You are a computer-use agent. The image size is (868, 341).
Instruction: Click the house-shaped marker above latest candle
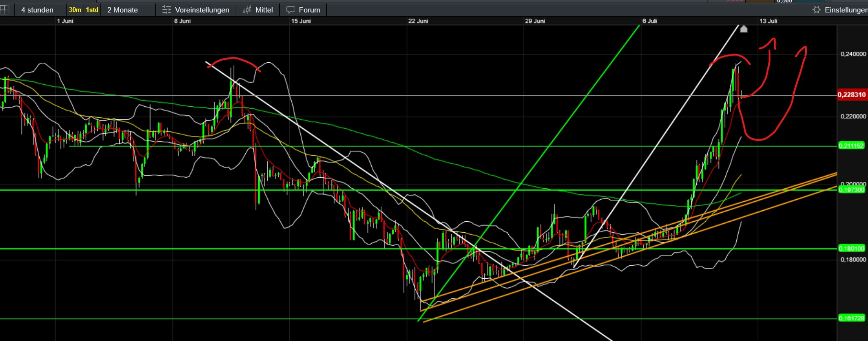click(x=743, y=29)
